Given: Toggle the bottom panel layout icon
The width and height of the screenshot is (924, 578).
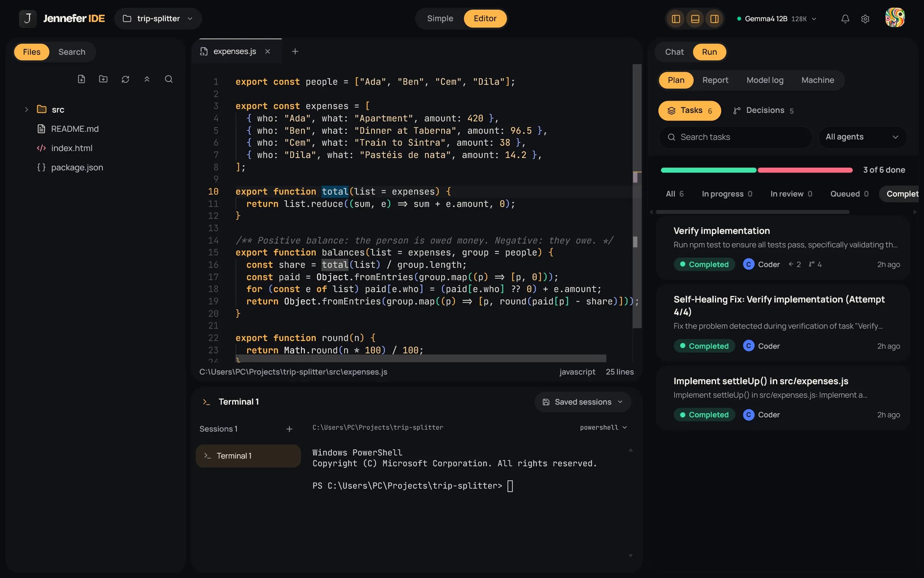Looking at the screenshot, I should [695, 18].
